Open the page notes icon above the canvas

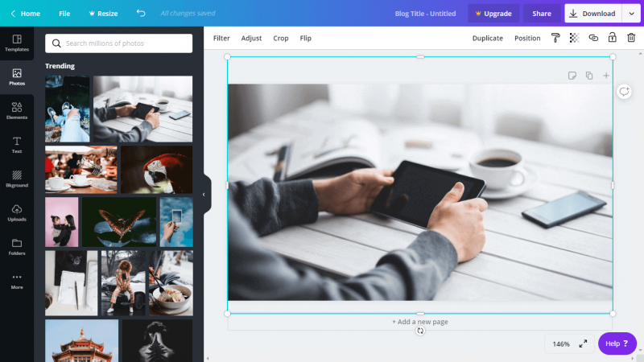click(x=572, y=76)
